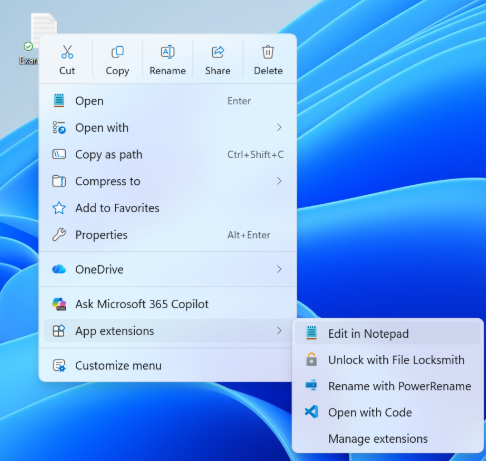
Task: Expand the Compress to submenu arrow
Action: point(279,181)
